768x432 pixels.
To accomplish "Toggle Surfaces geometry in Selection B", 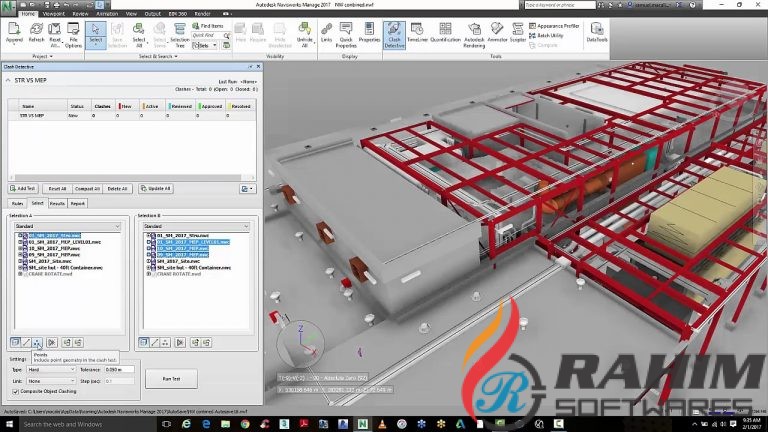I will point(145,343).
